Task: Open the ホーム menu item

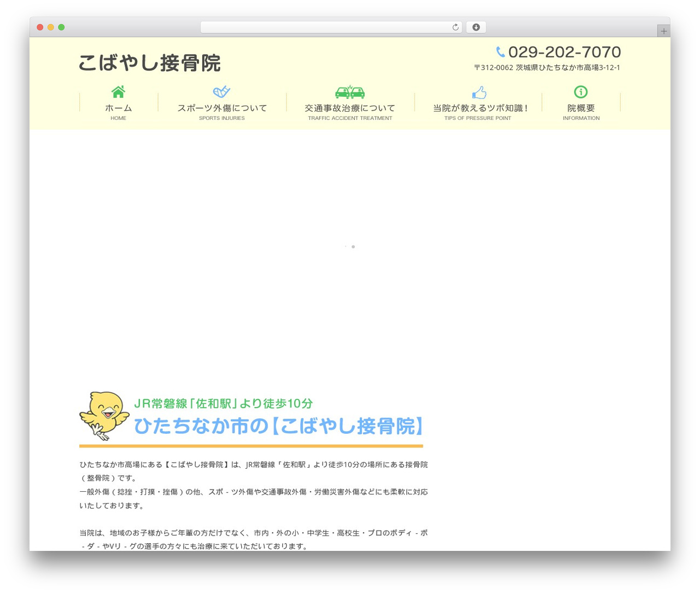Action: [x=118, y=108]
